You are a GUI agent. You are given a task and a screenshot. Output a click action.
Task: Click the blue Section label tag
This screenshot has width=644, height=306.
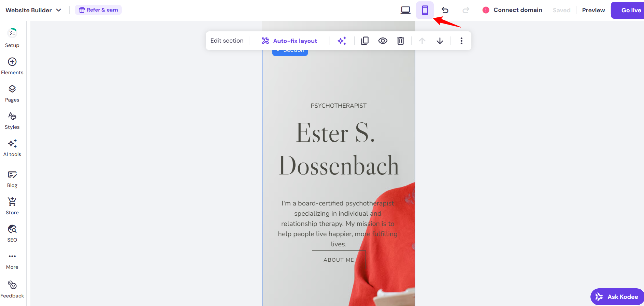click(x=290, y=52)
